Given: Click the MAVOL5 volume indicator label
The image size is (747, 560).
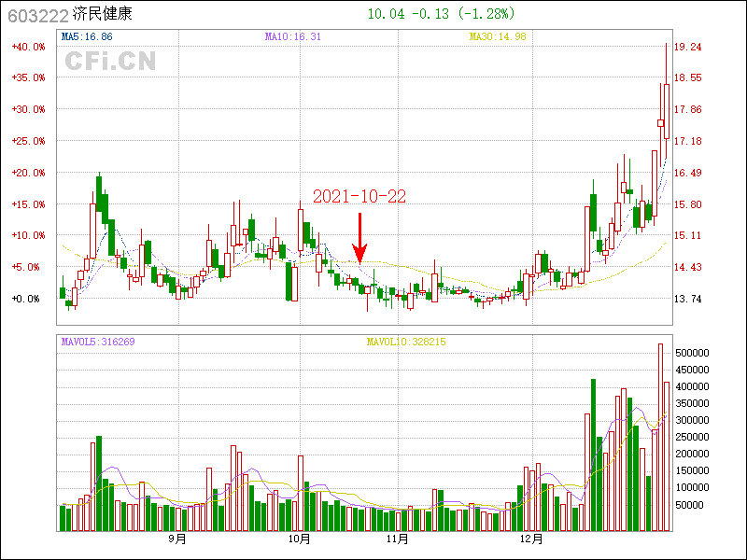Looking at the screenshot, I should point(98,342).
